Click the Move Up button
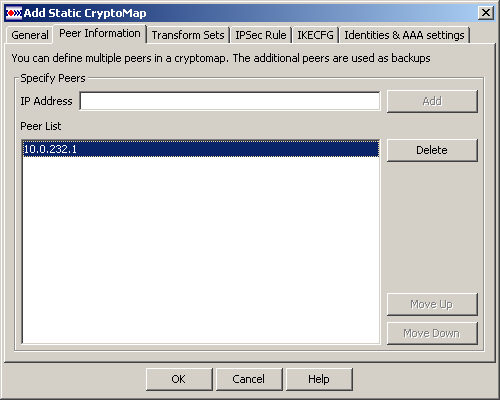 (x=432, y=304)
